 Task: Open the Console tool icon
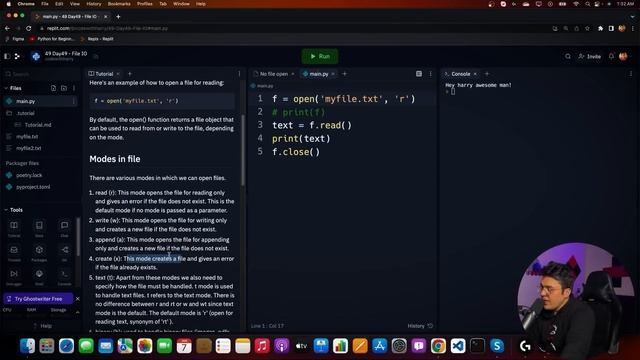[x=64, y=277]
